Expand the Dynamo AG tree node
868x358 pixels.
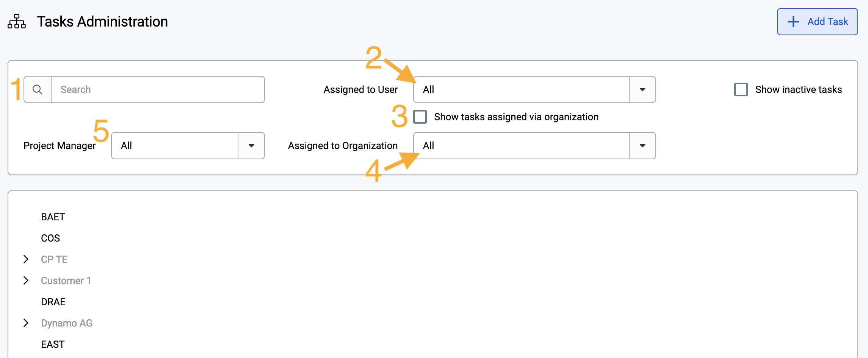pos(26,323)
